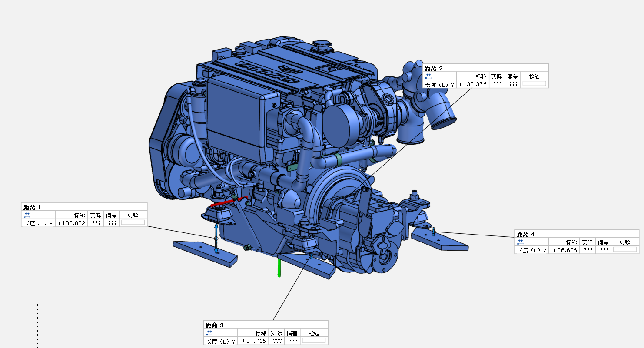Click the ??? cell under 偏差 in 距离 1

click(112, 223)
